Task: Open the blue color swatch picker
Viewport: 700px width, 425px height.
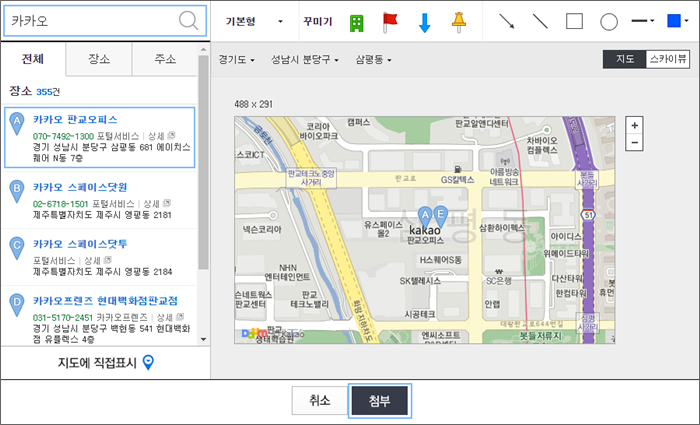Action: pyautogui.click(x=677, y=21)
